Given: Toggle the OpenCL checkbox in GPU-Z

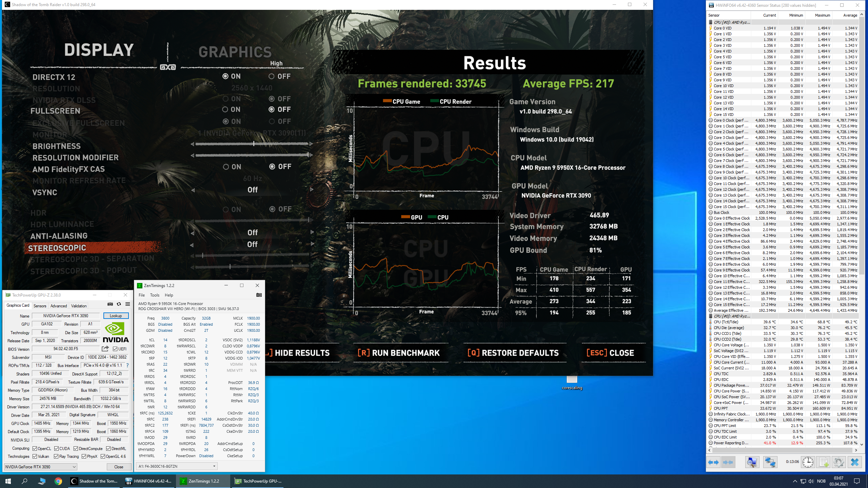Looking at the screenshot, I should (x=35, y=448).
